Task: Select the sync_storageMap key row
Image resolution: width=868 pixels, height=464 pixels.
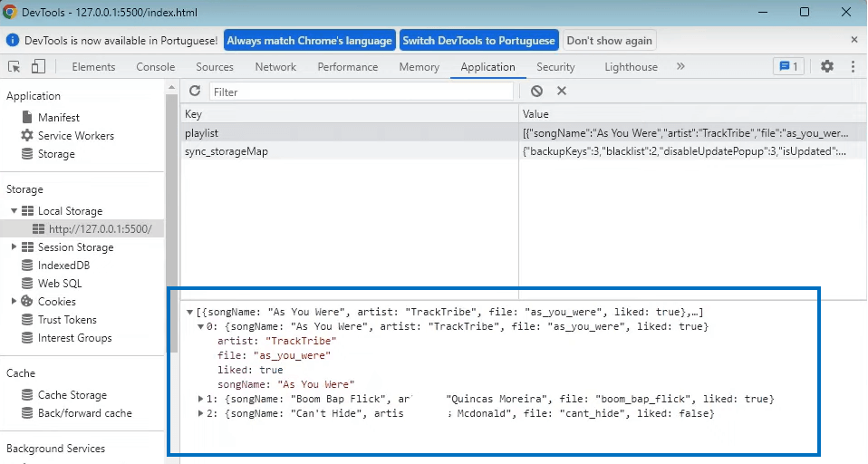Action: click(x=227, y=151)
